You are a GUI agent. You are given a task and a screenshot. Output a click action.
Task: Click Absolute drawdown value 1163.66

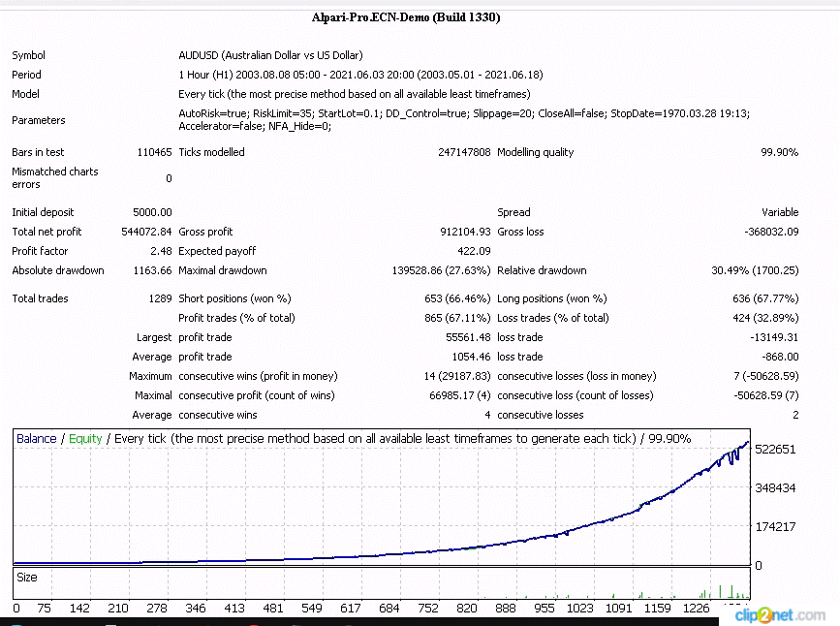coord(152,270)
